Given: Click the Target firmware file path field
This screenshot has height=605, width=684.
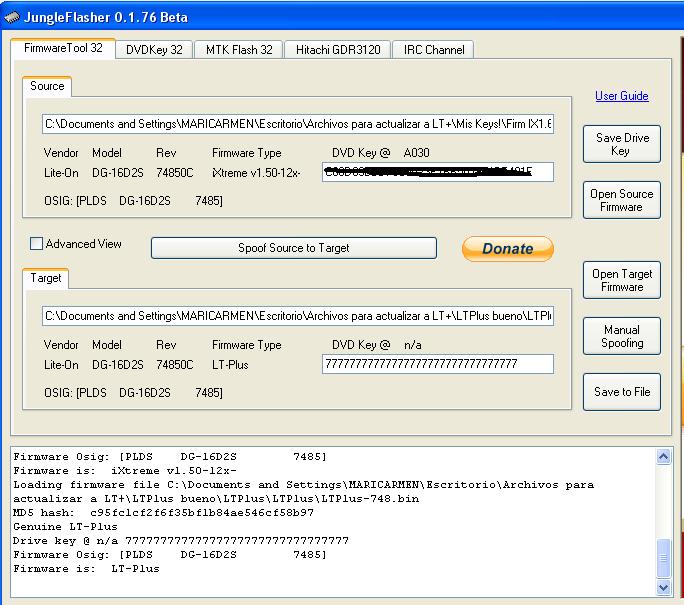Looking at the screenshot, I should pyautogui.click(x=297, y=316).
